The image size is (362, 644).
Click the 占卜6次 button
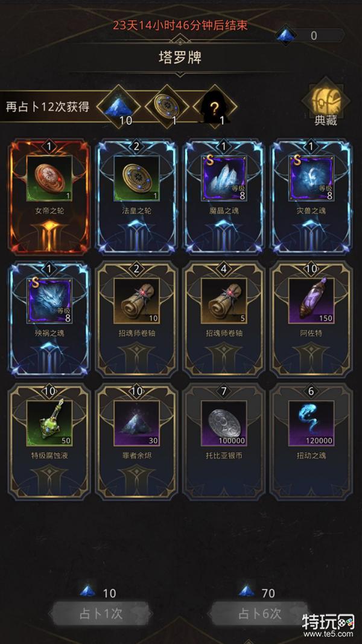pos(259,614)
